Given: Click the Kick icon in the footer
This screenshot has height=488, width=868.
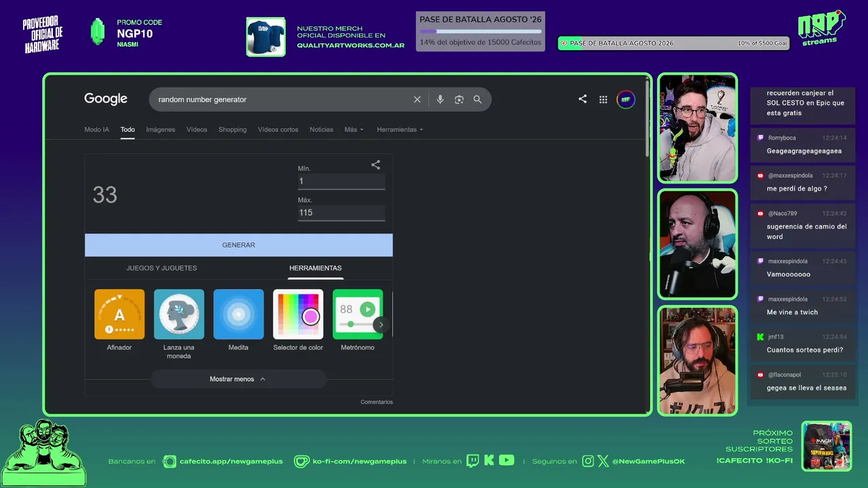Looking at the screenshot, I should (x=489, y=460).
